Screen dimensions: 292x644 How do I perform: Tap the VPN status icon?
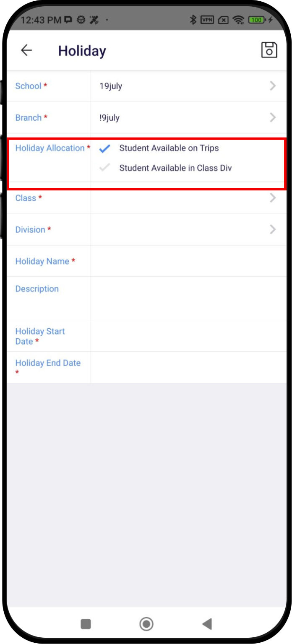coord(207,19)
